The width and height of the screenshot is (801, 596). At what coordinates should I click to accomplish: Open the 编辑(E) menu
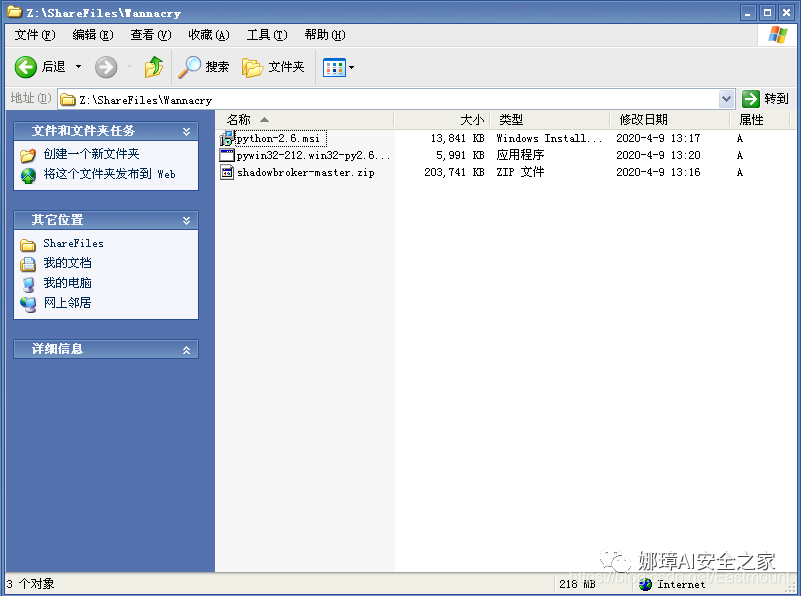pos(93,35)
